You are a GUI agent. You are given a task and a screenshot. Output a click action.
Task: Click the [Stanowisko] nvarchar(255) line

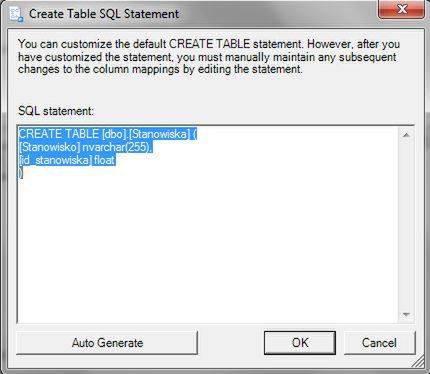(x=85, y=147)
